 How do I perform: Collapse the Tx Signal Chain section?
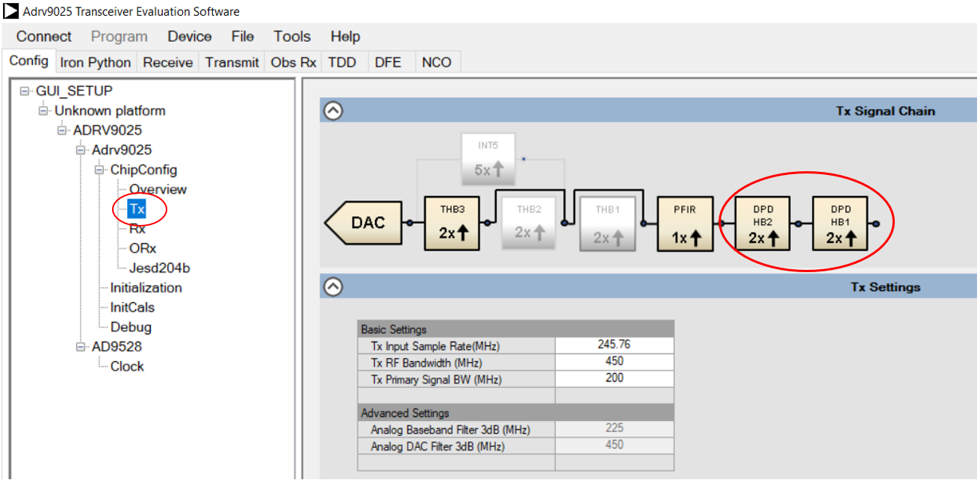[333, 111]
